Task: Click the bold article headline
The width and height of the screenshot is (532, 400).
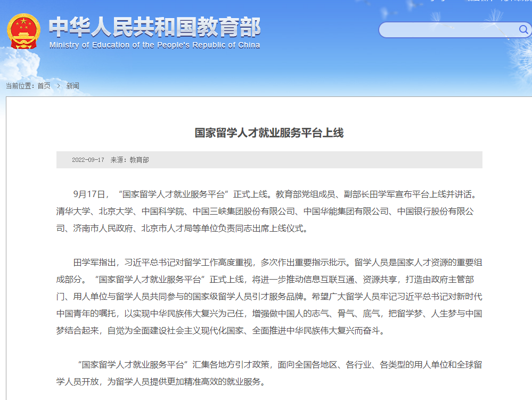Action: click(269, 133)
